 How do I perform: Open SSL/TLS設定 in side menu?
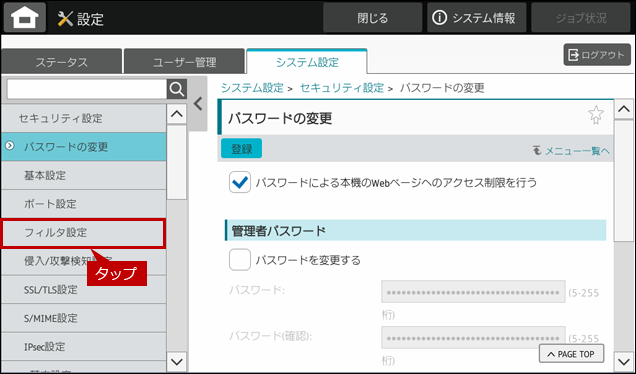(84, 290)
